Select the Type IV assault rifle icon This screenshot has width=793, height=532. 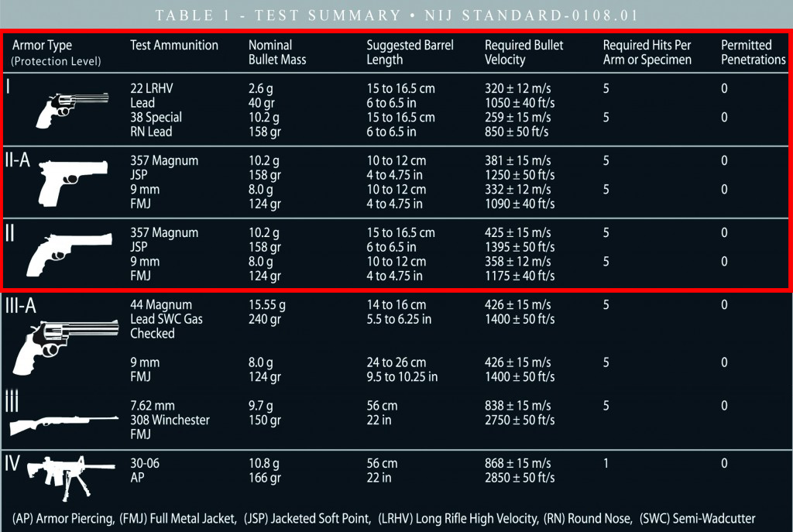(x=71, y=477)
